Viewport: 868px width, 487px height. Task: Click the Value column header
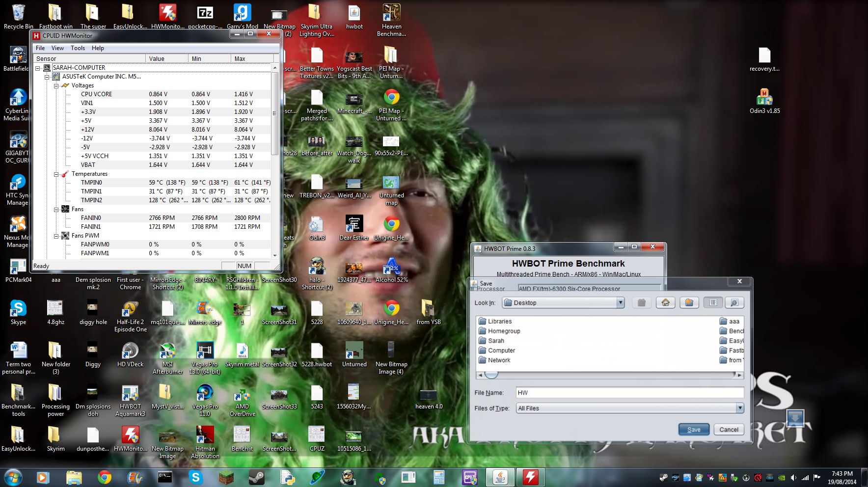[x=167, y=58]
